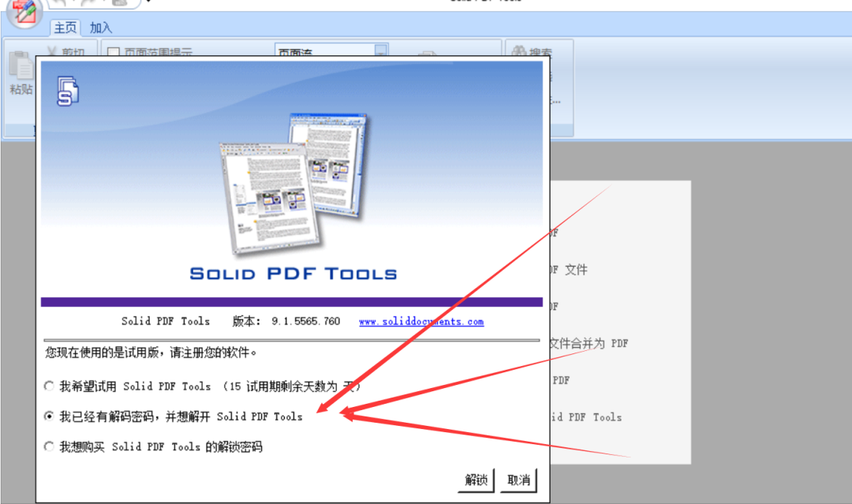Click 文件合并为 PDF in the background window
The height and width of the screenshot is (504, 852).
coord(589,343)
